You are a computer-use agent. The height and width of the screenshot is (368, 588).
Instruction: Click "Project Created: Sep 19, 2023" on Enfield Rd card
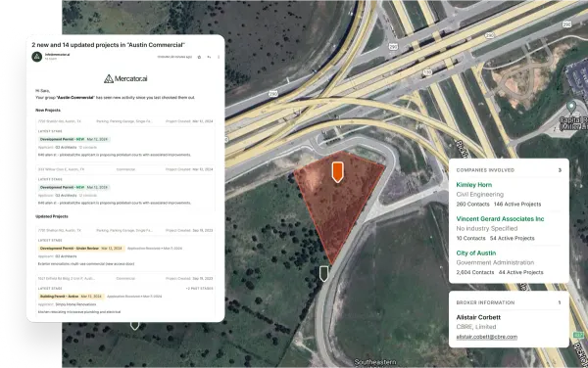point(189,279)
